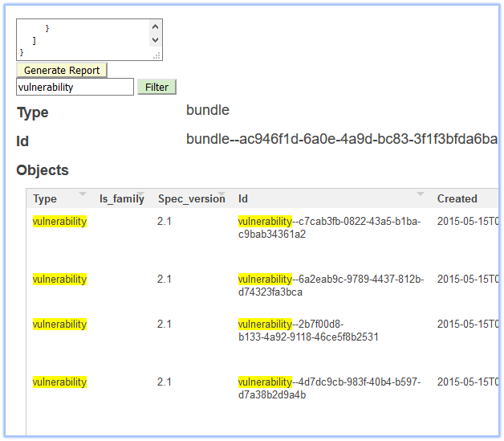The width and height of the screenshot is (504, 441).
Task: Open the Type column sort dropdown arrow
Action: (x=83, y=194)
